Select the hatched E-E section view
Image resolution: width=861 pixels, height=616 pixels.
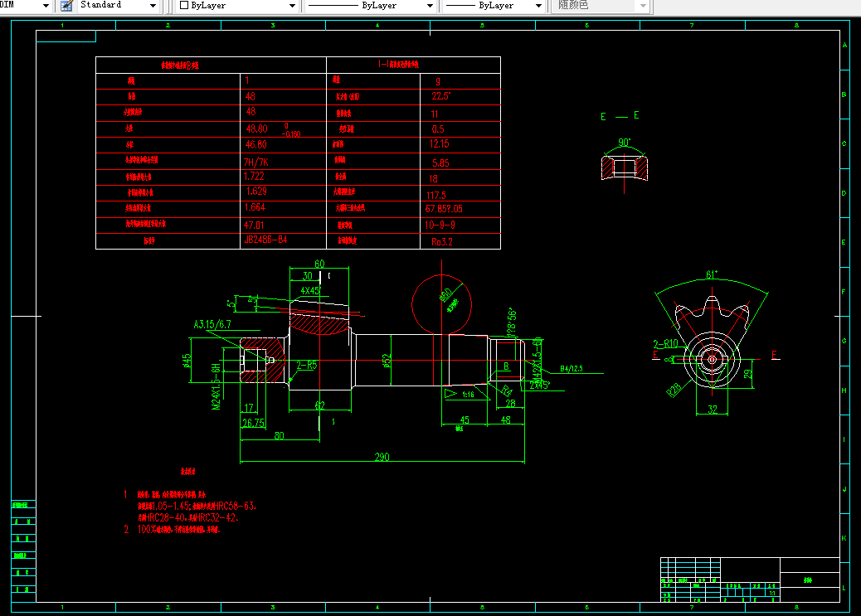click(x=625, y=167)
